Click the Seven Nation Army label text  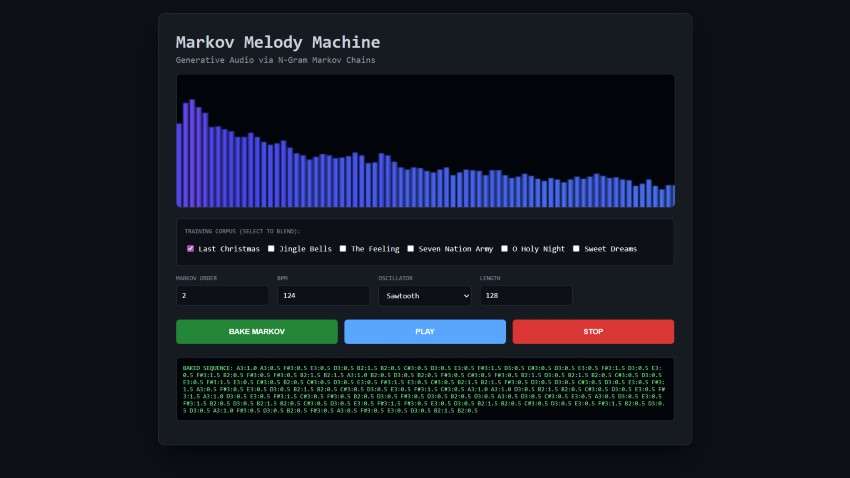tap(456, 249)
